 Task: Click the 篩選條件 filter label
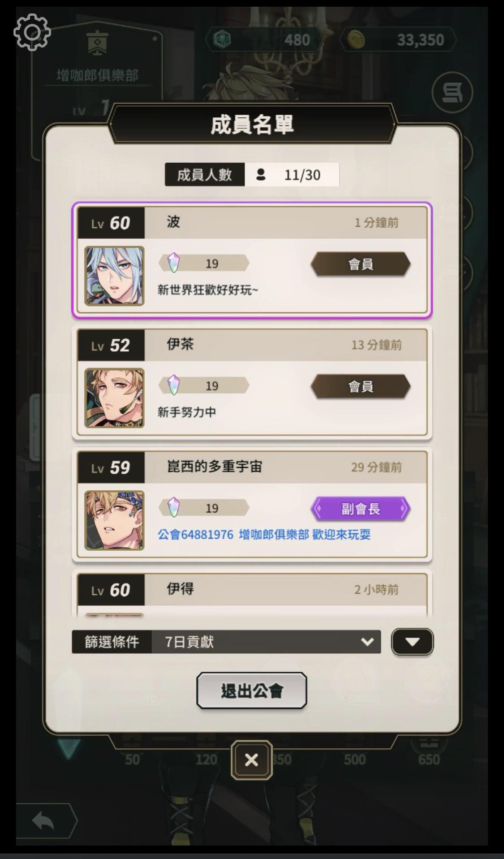[112, 642]
